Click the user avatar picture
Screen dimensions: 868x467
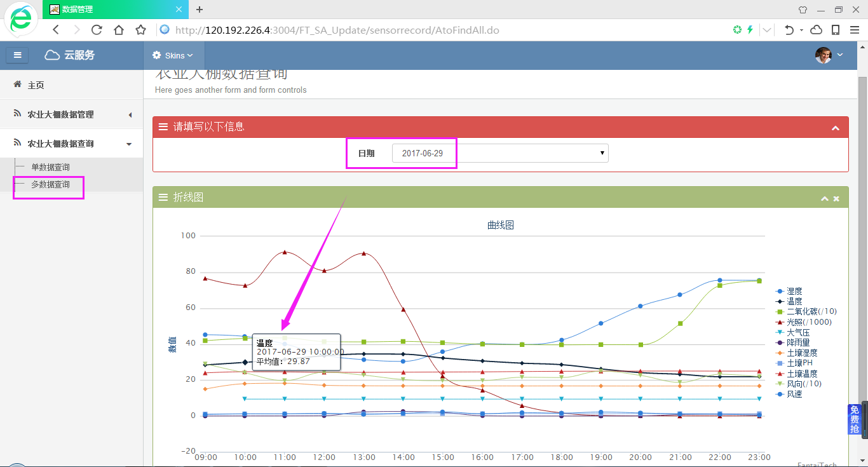pos(823,55)
